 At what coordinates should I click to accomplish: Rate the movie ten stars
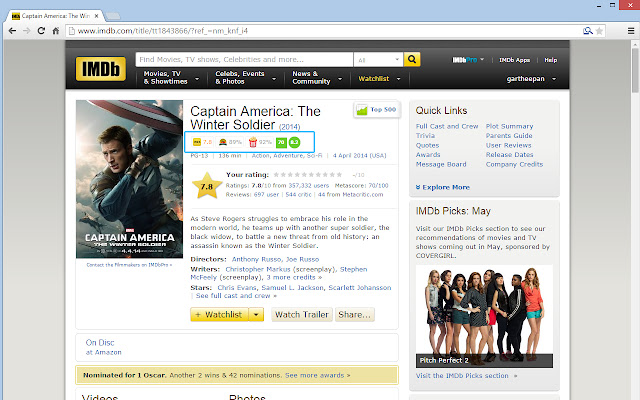tap(339, 175)
